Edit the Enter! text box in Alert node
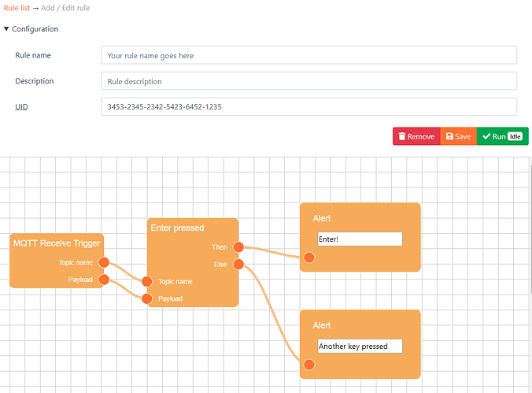 pos(359,239)
